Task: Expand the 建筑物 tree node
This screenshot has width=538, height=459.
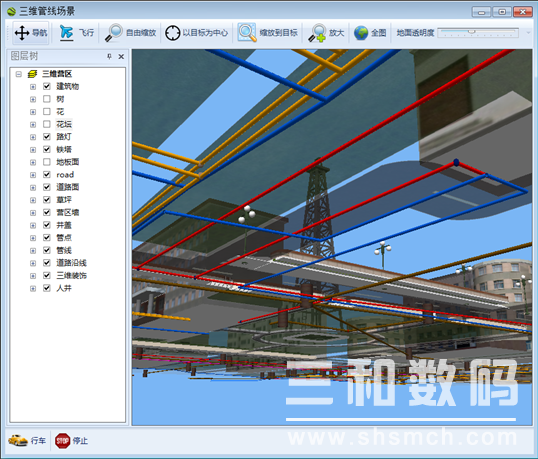Action: (33, 87)
